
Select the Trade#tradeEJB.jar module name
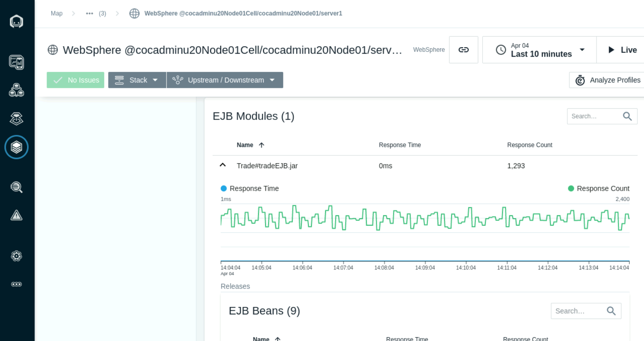coord(267,166)
